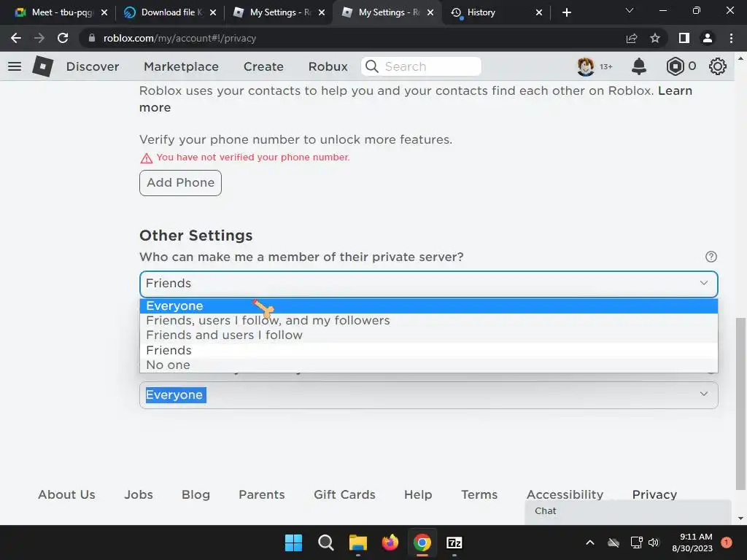Open Robux in navigation bar
Image resolution: width=747 pixels, height=560 pixels.
click(328, 66)
